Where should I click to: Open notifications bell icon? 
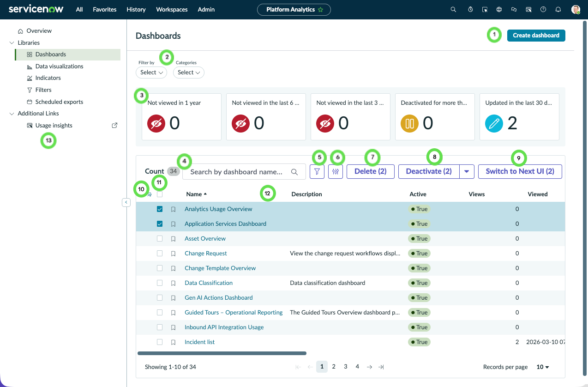[558, 9]
